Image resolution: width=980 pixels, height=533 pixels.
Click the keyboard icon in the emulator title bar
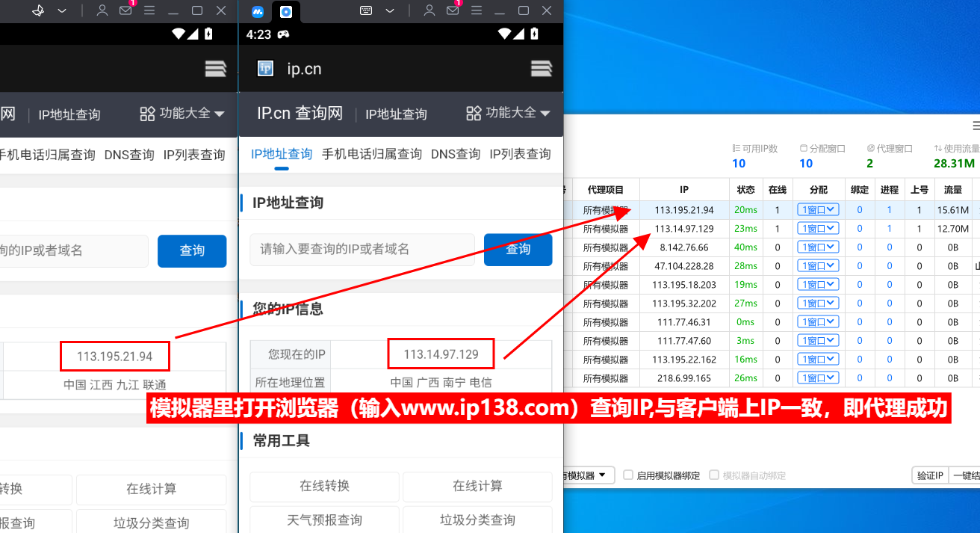[x=365, y=10]
